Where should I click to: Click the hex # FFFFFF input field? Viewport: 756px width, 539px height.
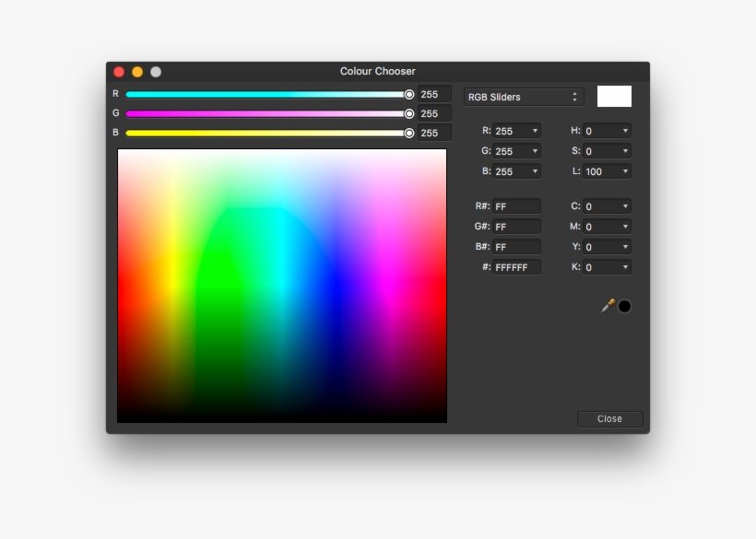(516, 267)
